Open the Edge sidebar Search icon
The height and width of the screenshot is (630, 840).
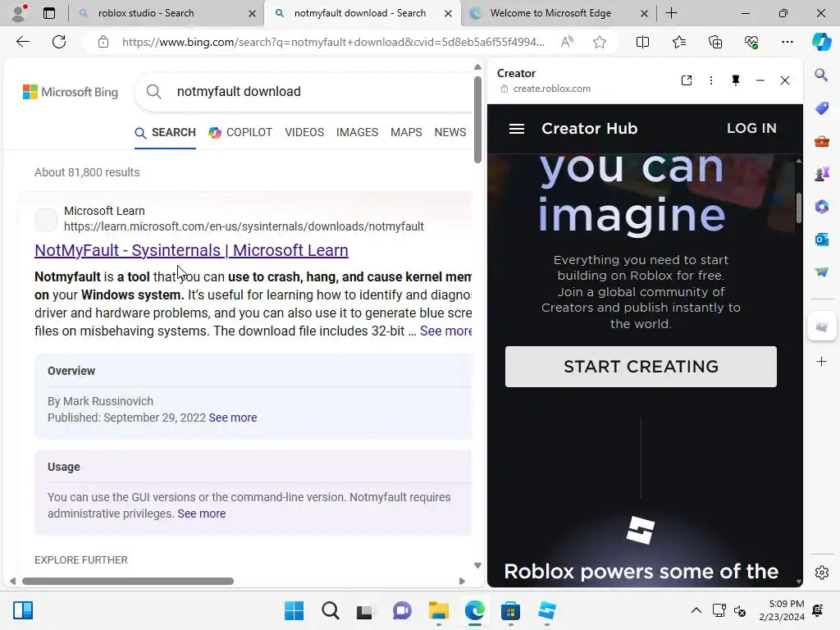[x=821, y=75]
